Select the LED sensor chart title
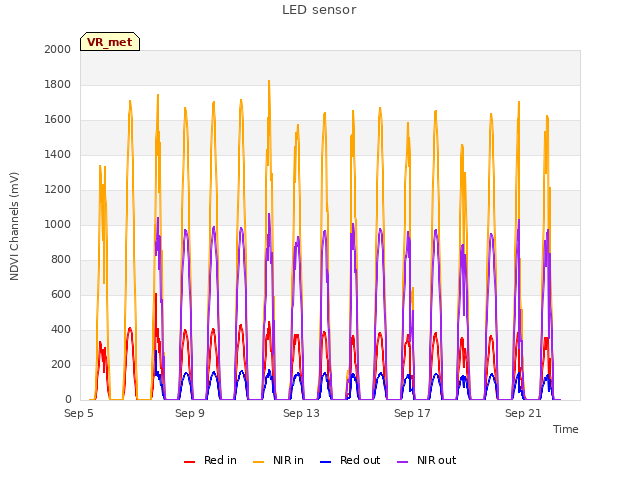640x480 pixels. point(319,10)
